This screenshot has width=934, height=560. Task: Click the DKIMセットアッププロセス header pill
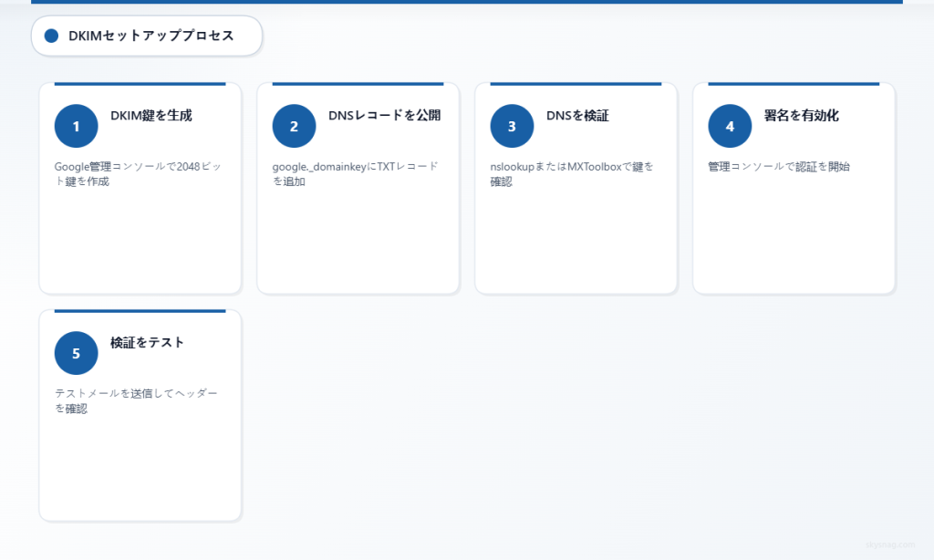(147, 36)
